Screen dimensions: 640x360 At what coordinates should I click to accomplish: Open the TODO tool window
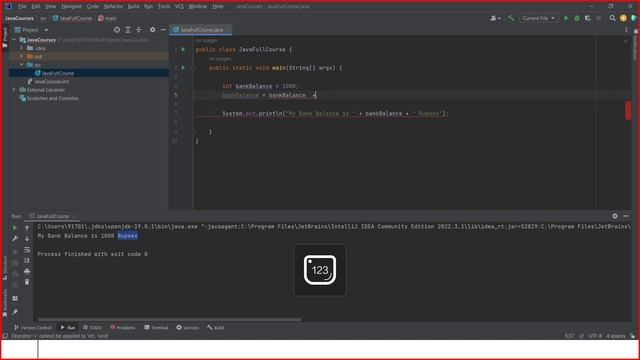[x=92, y=328]
